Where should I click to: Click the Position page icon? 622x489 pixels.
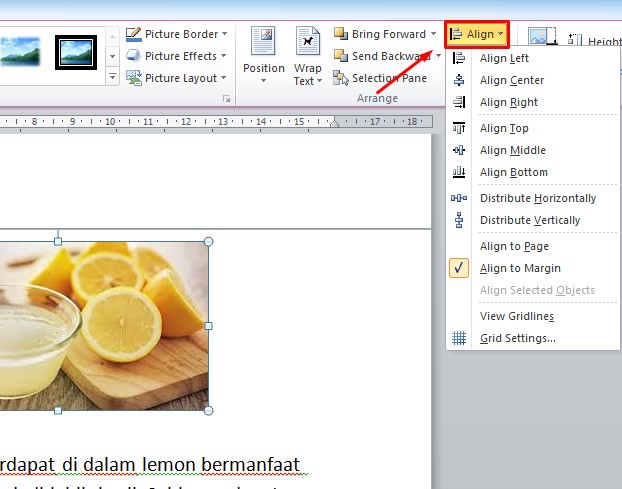tap(263, 40)
